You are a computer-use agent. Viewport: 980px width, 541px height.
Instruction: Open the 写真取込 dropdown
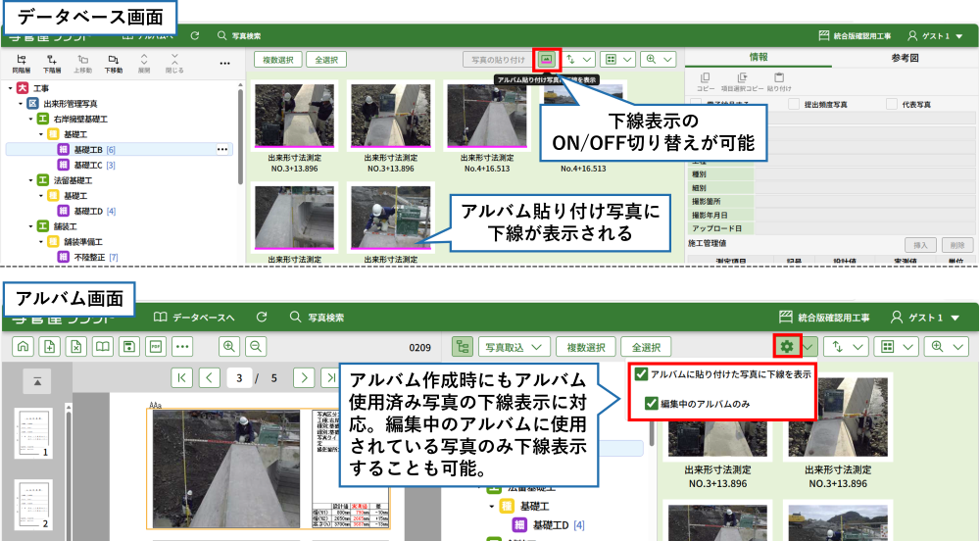click(512, 347)
